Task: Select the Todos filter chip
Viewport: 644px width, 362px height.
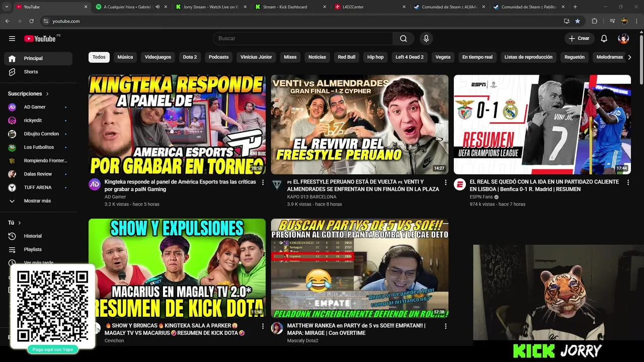Action: pyautogui.click(x=99, y=57)
